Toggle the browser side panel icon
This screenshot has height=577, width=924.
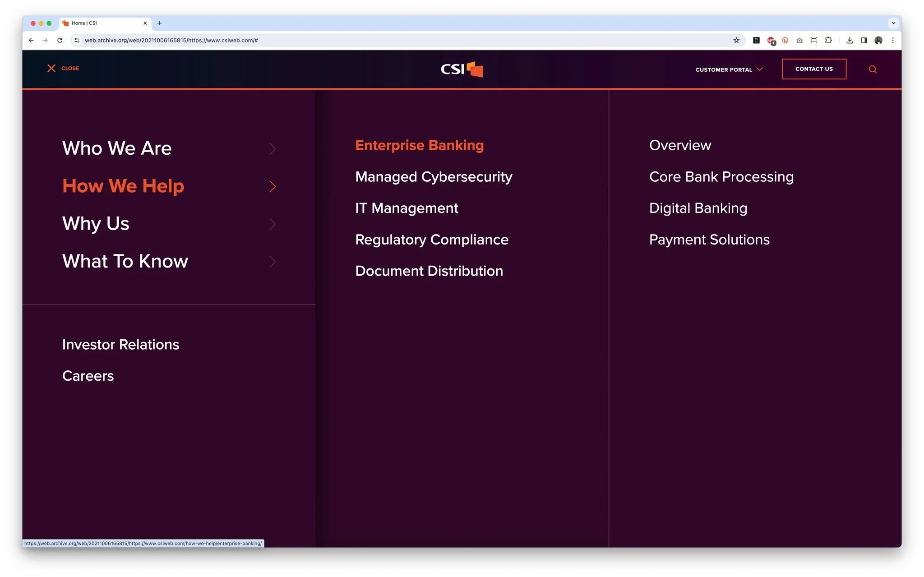(x=864, y=41)
